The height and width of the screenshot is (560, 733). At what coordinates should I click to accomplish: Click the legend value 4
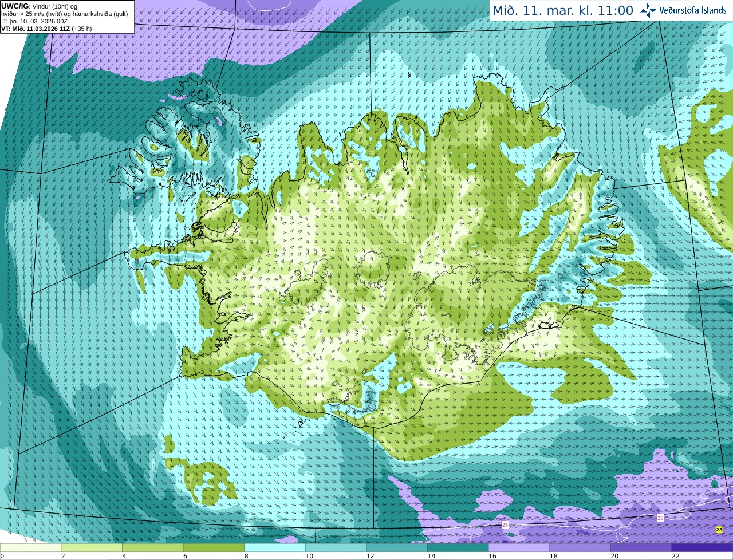click(124, 556)
